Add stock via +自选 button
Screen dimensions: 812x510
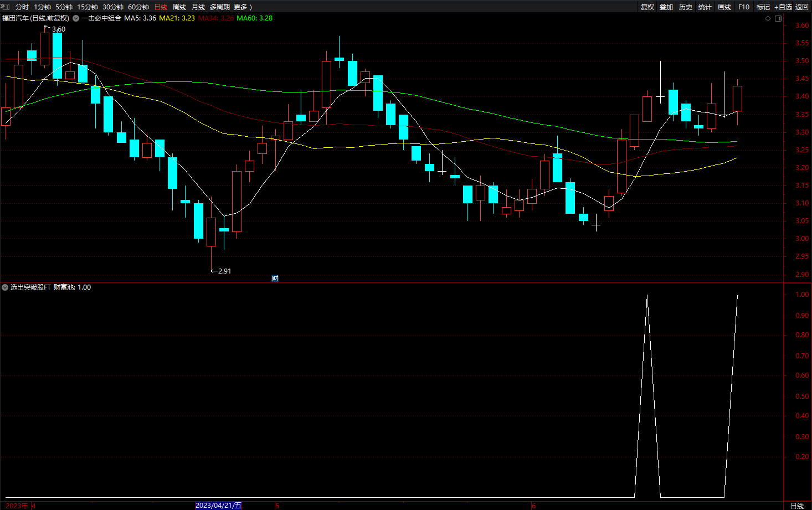tap(783, 7)
